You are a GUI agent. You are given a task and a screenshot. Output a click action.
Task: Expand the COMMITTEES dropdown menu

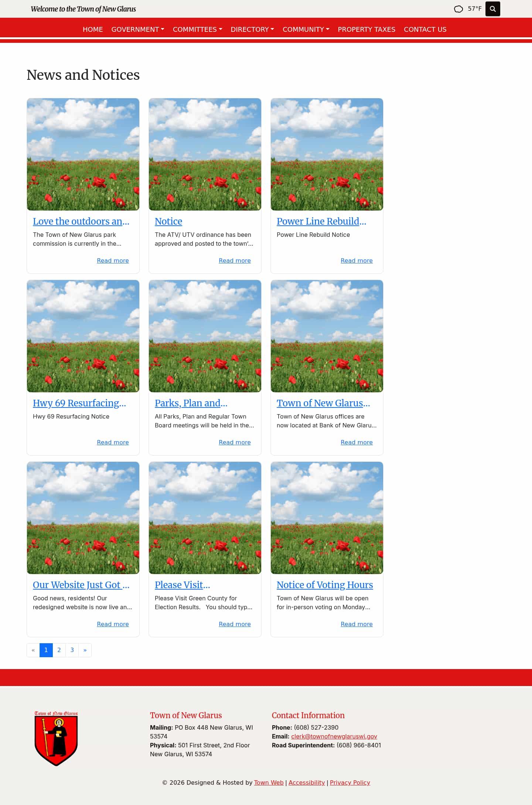tap(198, 30)
